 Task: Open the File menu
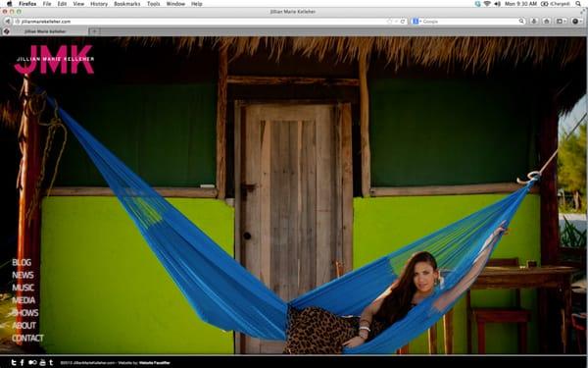point(47,4)
